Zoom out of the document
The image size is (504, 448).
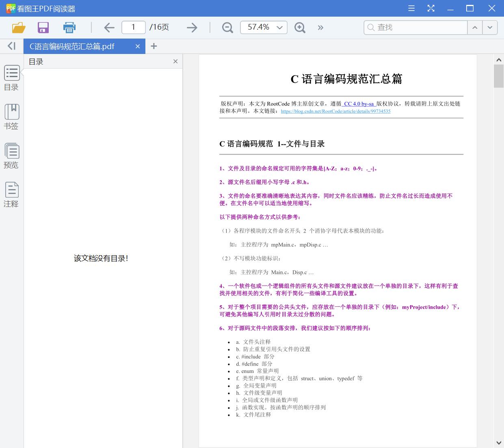[x=227, y=27]
